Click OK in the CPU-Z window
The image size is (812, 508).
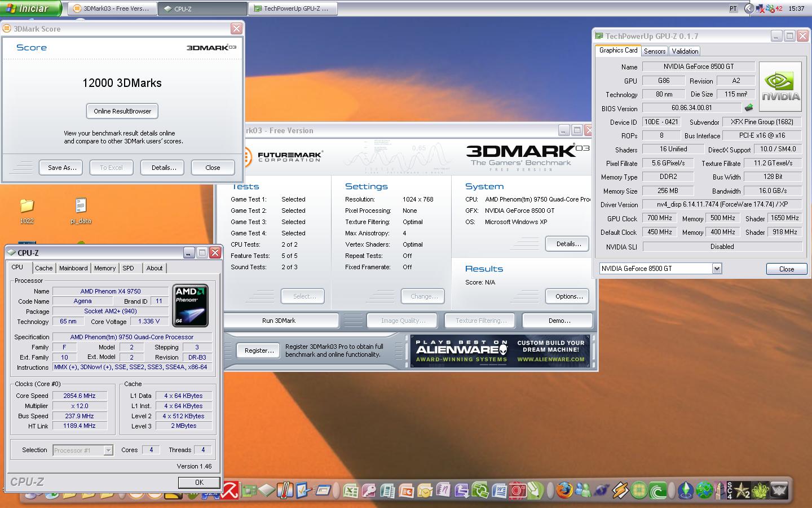pyautogui.click(x=199, y=482)
